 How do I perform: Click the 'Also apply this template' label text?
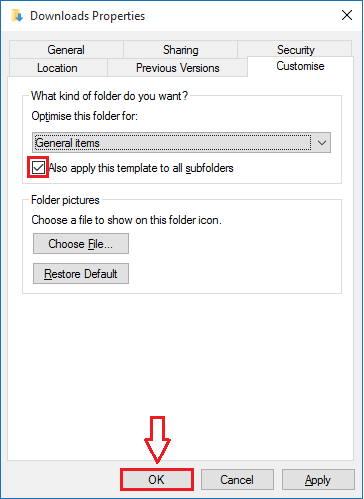click(141, 168)
